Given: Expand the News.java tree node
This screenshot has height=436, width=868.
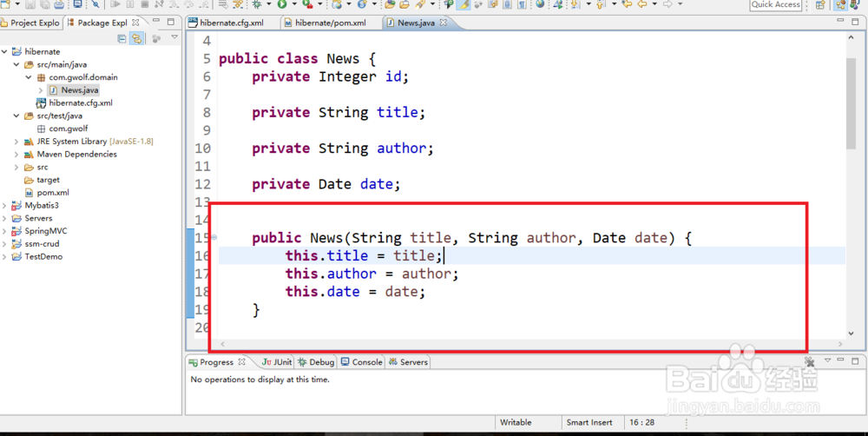Looking at the screenshot, I should [41, 89].
